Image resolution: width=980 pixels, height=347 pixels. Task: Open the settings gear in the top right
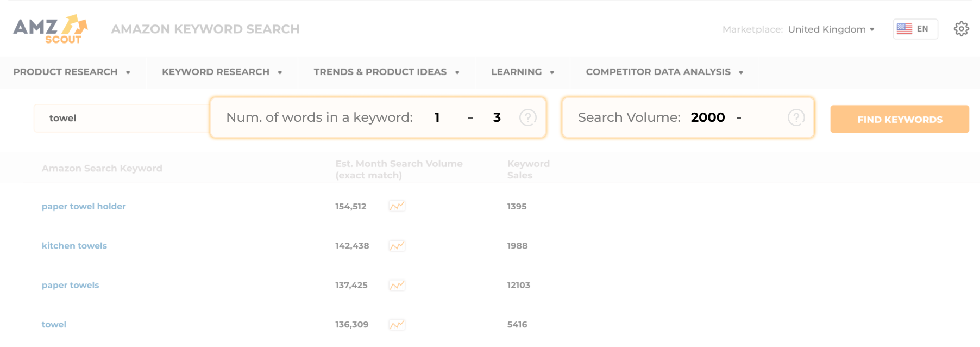(x=961, y=29)
